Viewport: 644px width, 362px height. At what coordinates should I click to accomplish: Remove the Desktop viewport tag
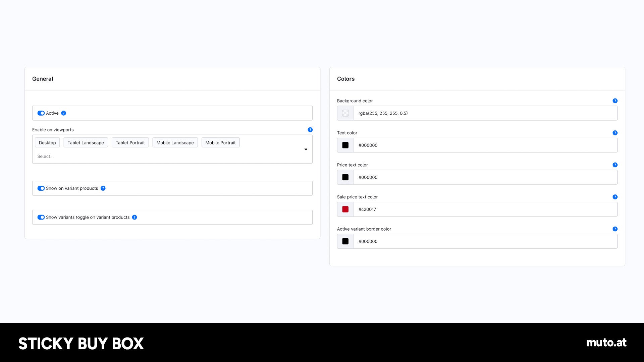point(47,142)
